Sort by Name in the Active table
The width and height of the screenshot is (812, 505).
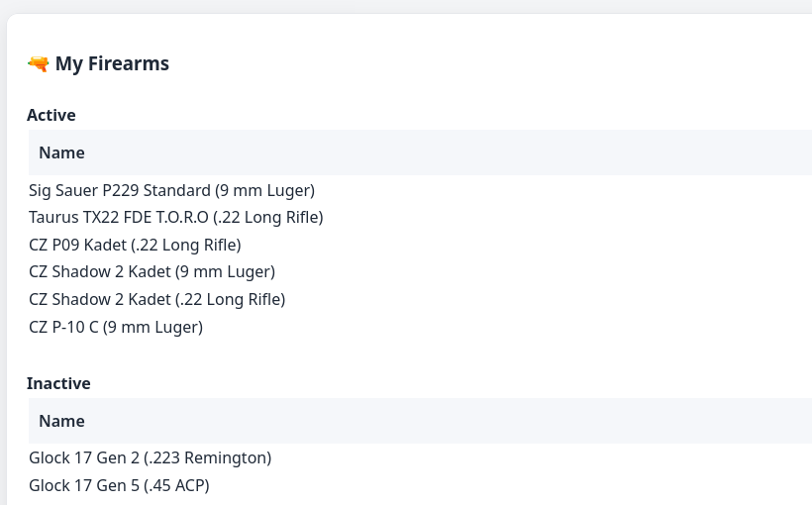click(x=61, y=152)
